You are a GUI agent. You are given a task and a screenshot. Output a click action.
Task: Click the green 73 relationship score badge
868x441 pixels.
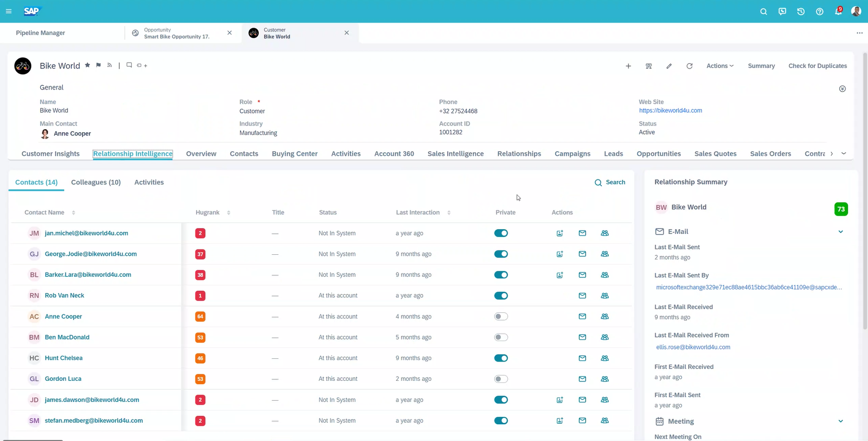click(841, 209)
